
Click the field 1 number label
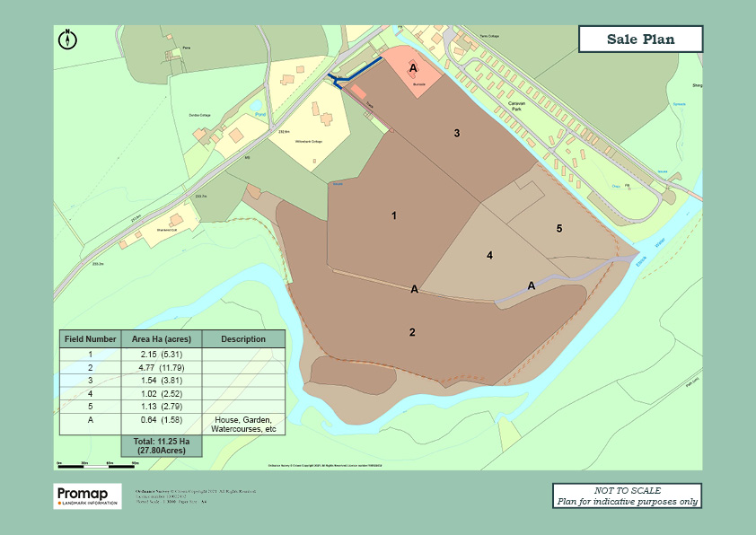pos(393,215)
